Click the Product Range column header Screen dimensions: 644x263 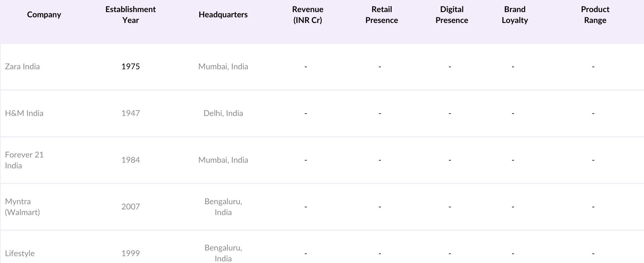click(595, 14)
